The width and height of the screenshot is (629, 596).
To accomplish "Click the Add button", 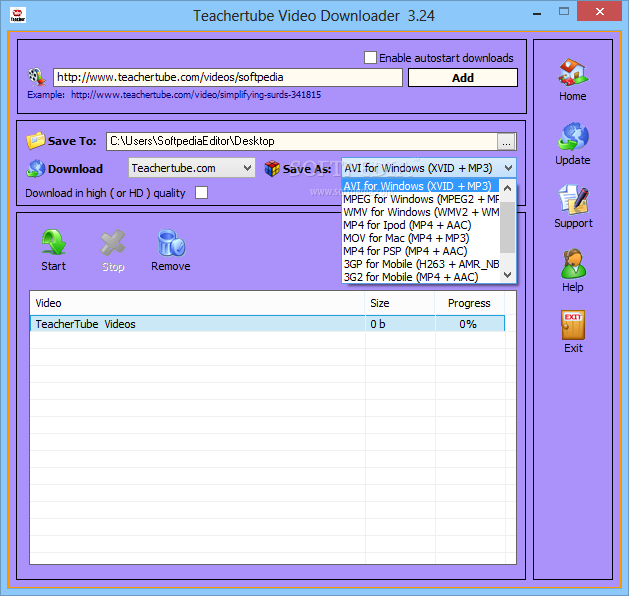I will click(463, 77).
